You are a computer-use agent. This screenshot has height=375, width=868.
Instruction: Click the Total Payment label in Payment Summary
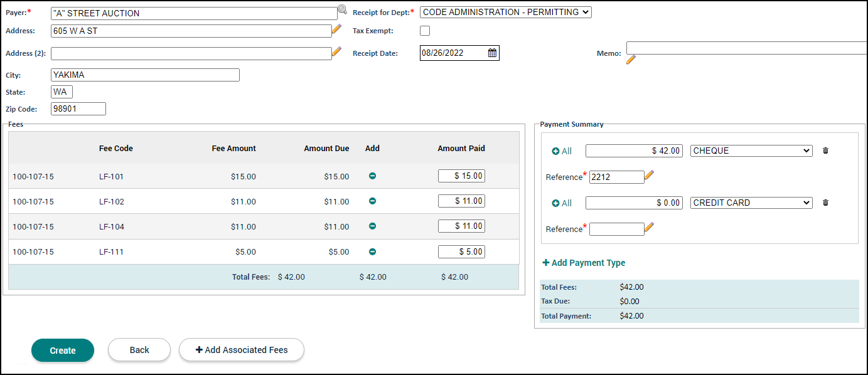click(566, 316)
